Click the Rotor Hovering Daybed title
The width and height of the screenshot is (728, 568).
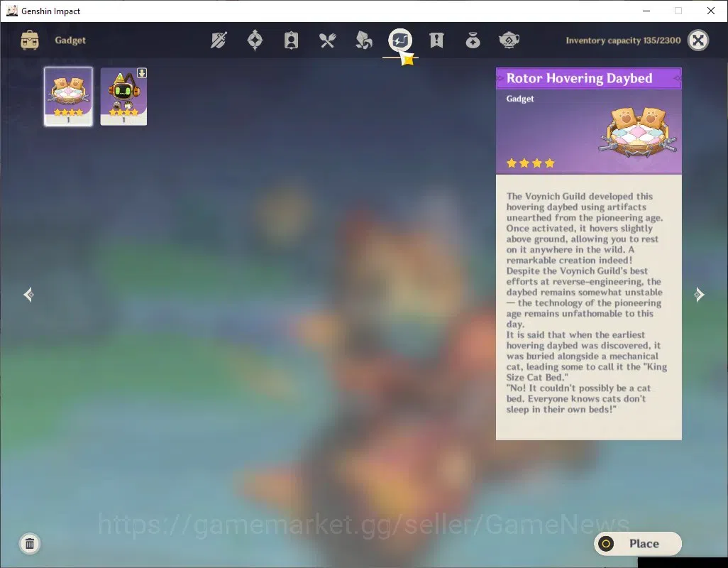(x=580, y=78)
